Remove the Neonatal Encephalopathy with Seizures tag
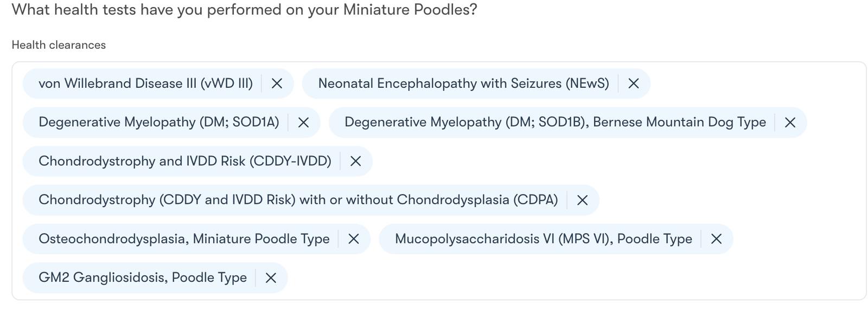Image resolution: width=868 pixels, height=322 pixels. (x=633, y=83)
